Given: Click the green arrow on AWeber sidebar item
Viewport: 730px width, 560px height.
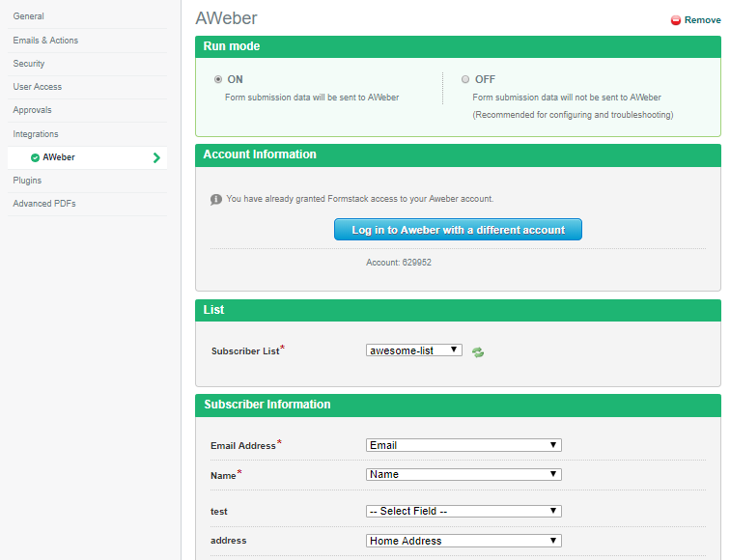Looking at the screenshot, I should 156,157.
